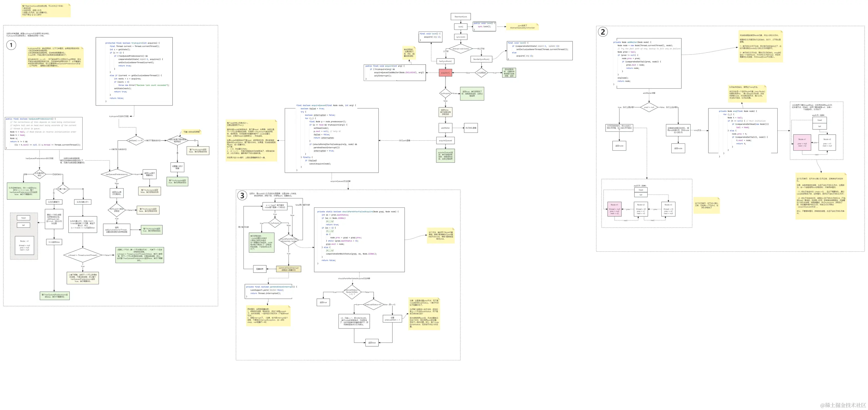The image size is (868, 410).
Task: Click the 'abstract void lock()' diamond
Action: 460,49
